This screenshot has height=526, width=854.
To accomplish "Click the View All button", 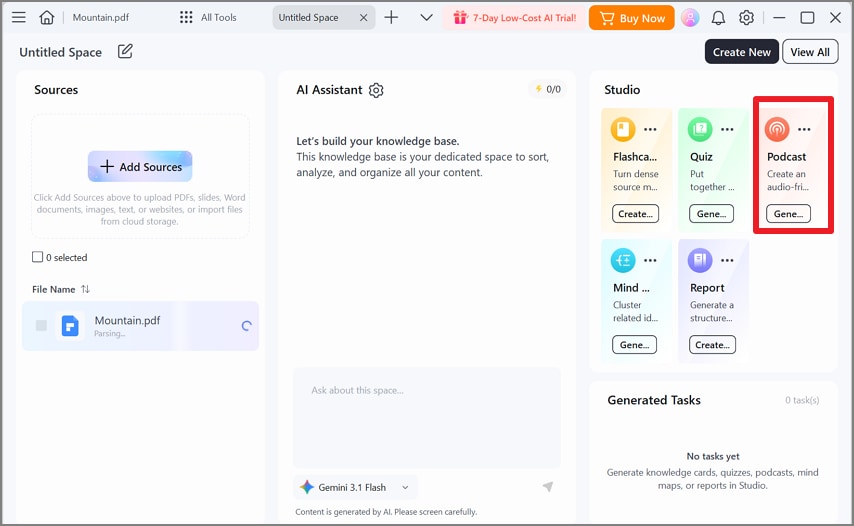I will 810,52.
